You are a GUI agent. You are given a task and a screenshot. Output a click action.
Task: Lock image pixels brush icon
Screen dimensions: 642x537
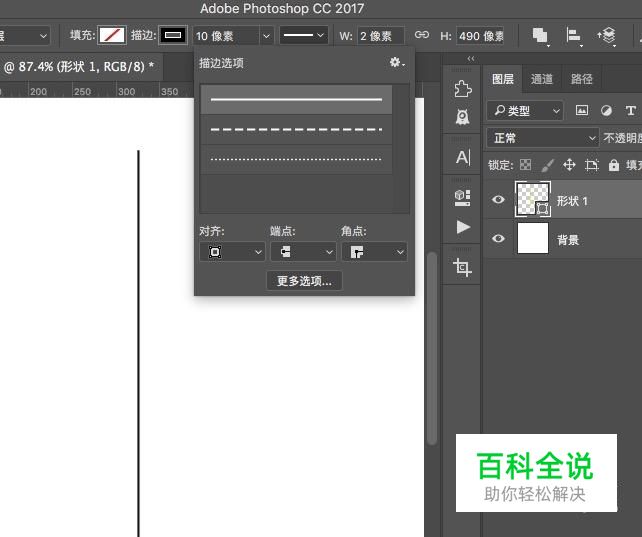547,165
